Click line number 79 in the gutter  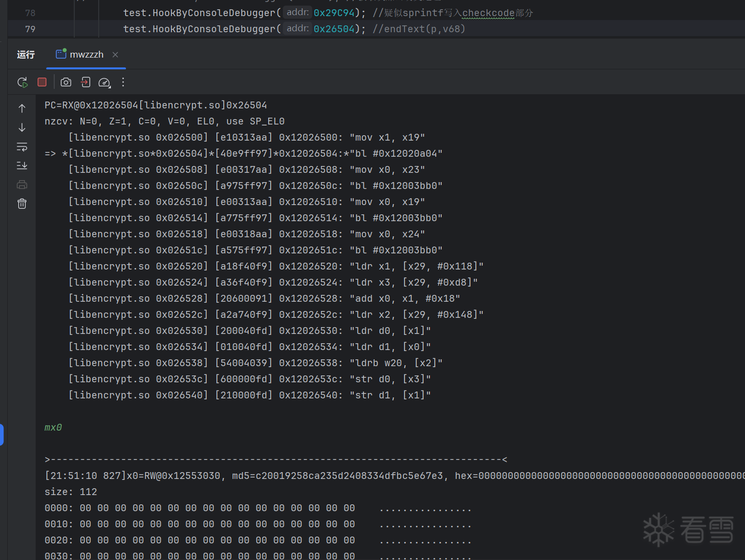pyautogui.click(x=30, y=29)
